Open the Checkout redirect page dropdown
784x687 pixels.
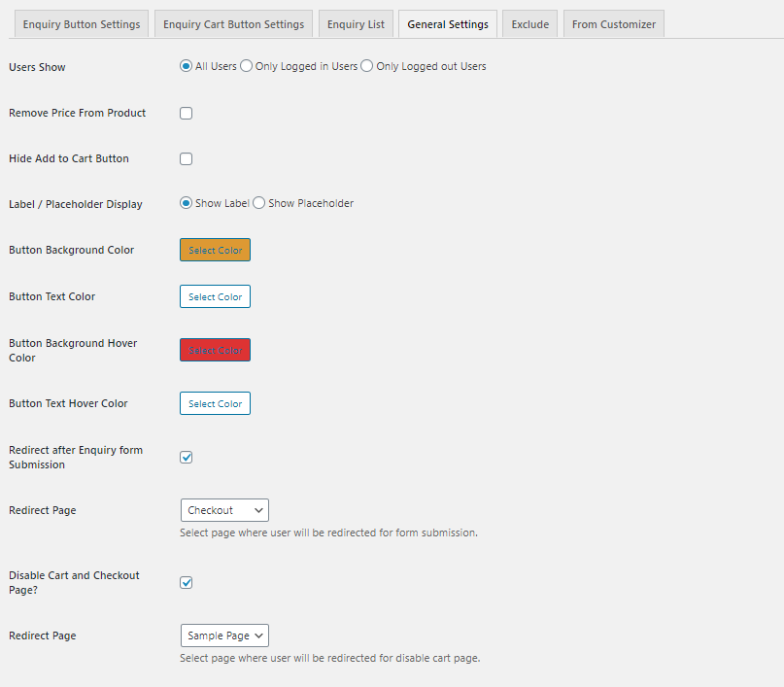(224, 509)
